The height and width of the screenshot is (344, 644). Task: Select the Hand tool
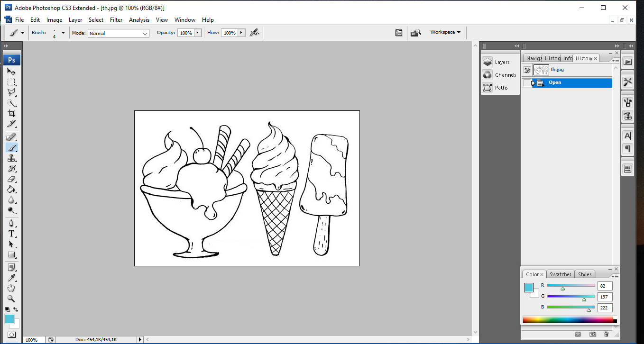(x=11, y=289)
